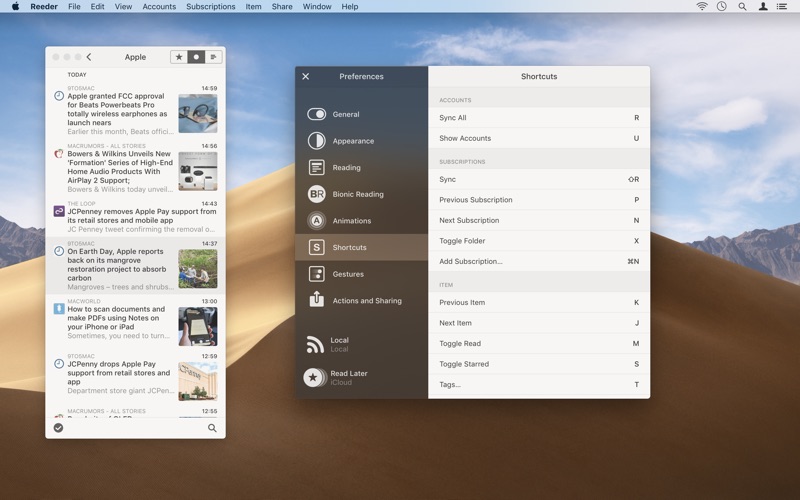Open the Accounts menu in menu bar
800x500 pixels.
159,6
